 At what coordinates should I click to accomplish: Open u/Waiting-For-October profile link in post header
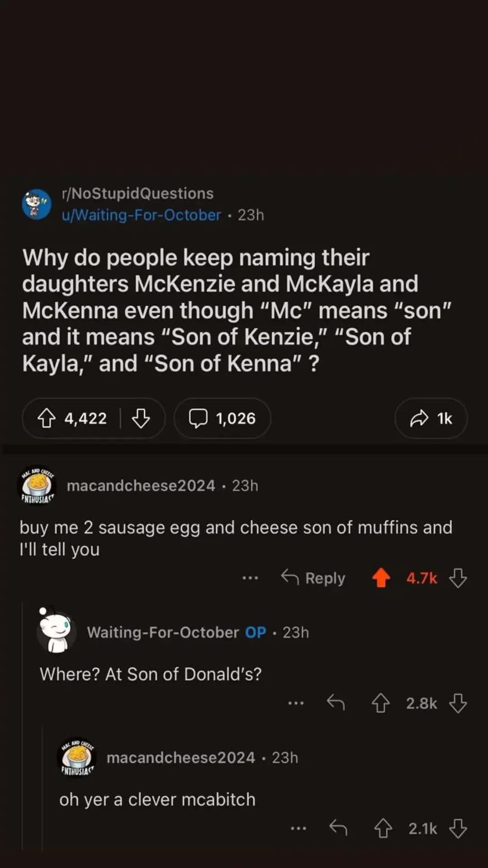(141, 215)
